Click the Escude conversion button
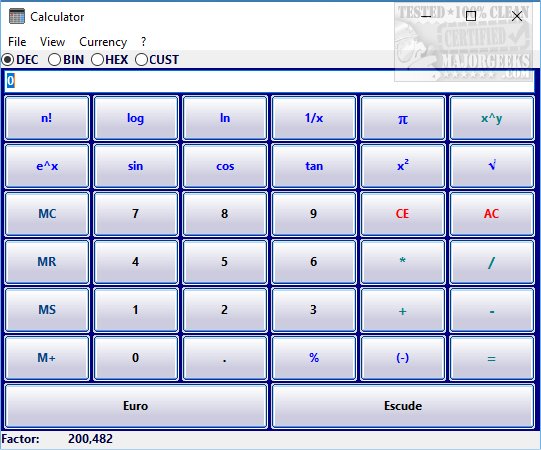 (403, 406)
